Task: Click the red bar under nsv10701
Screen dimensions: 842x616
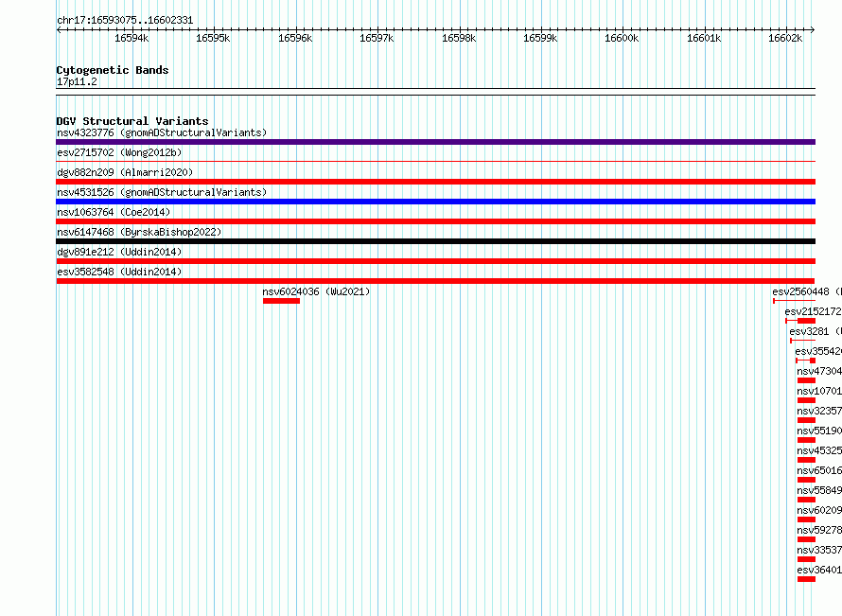Action: point(807,400)
